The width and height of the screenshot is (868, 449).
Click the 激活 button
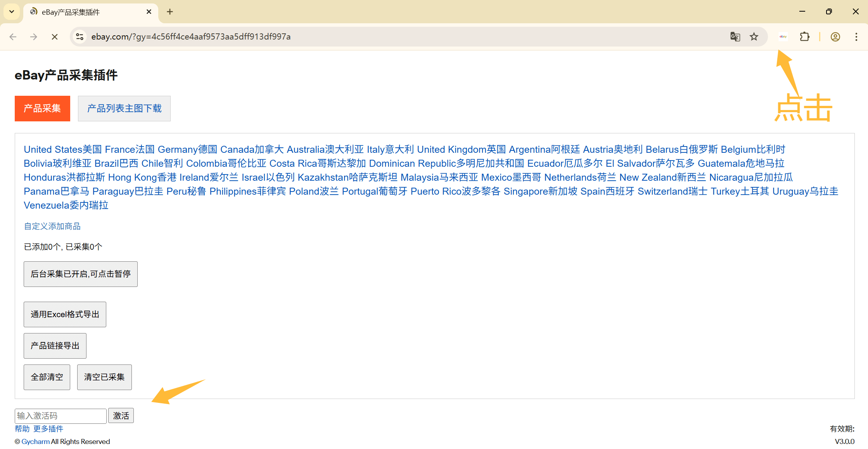121,416
